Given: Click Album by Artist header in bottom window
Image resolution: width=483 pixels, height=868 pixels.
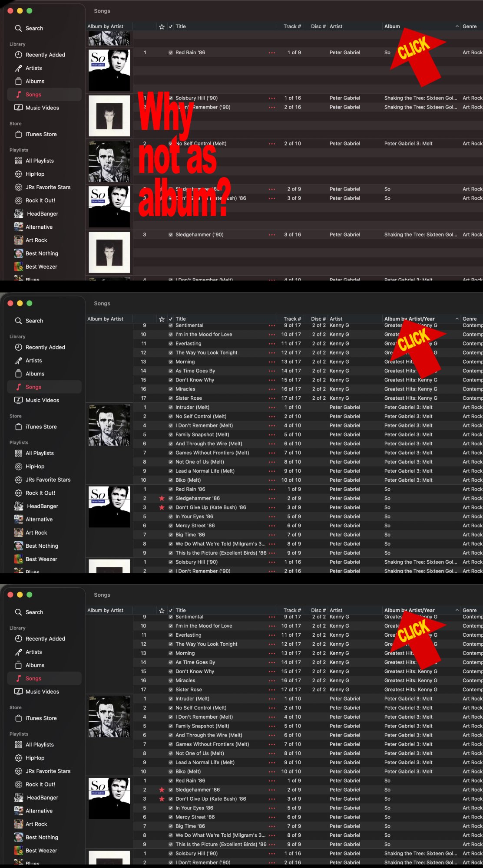Looking at the screenshot, I should pos(106,610).
